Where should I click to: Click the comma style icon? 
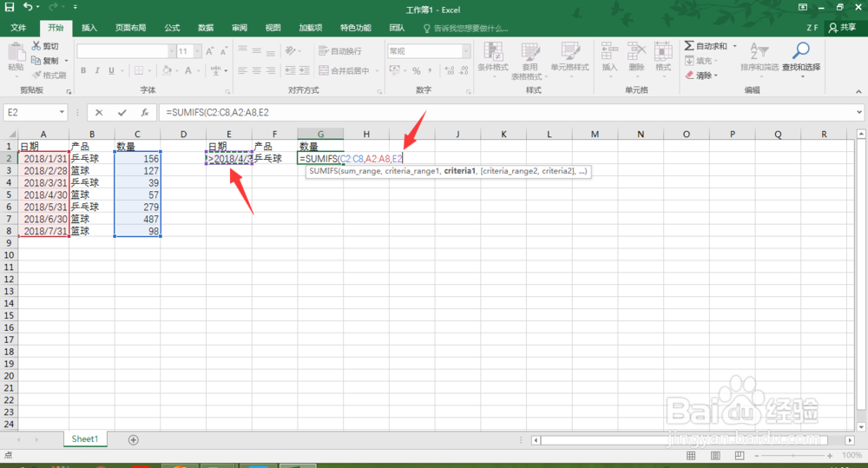click(x=431, y=70)
